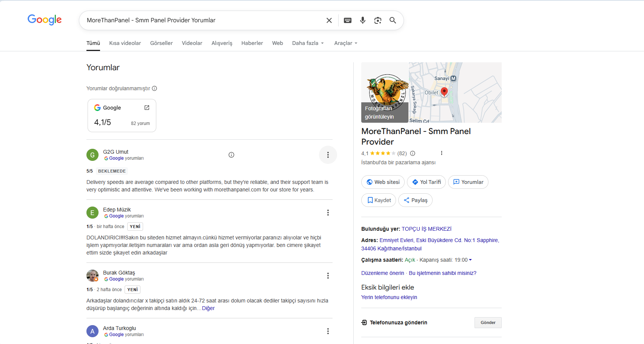Switch to Görseller tab
This screenshot has width=644, height=344.
point(162,43)
